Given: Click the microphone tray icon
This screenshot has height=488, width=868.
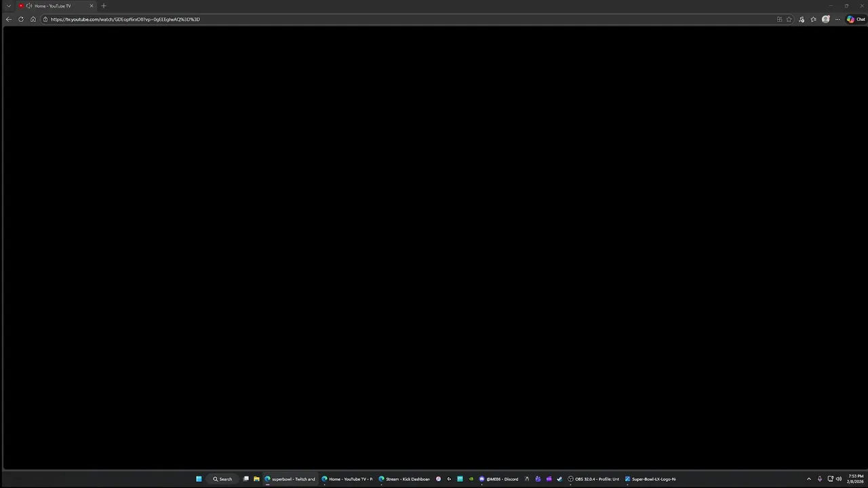Looking at the screenshot, I should coord(819,479).
